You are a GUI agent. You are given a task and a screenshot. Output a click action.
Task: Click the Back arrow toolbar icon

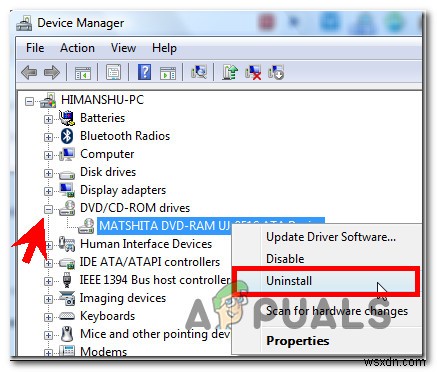pos(29,72)
